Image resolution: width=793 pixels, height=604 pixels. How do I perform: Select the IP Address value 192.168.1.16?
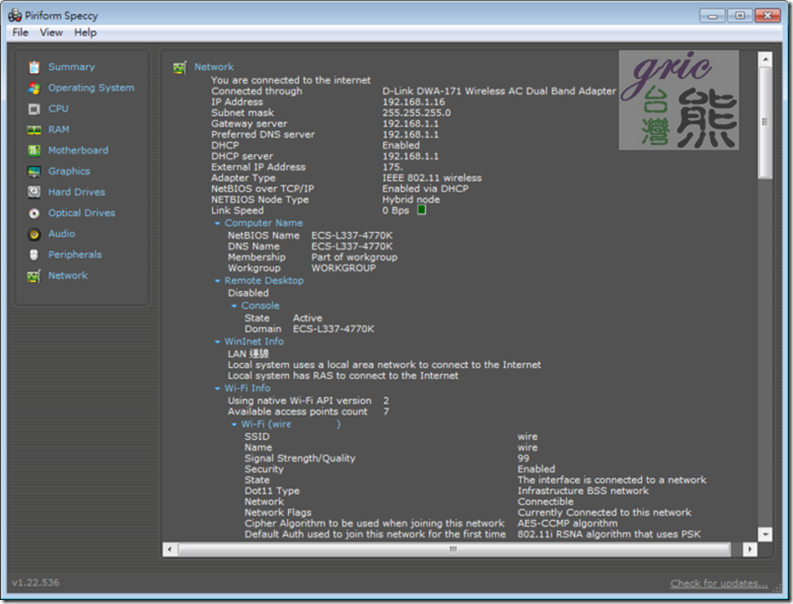click(x=413, y=102)
